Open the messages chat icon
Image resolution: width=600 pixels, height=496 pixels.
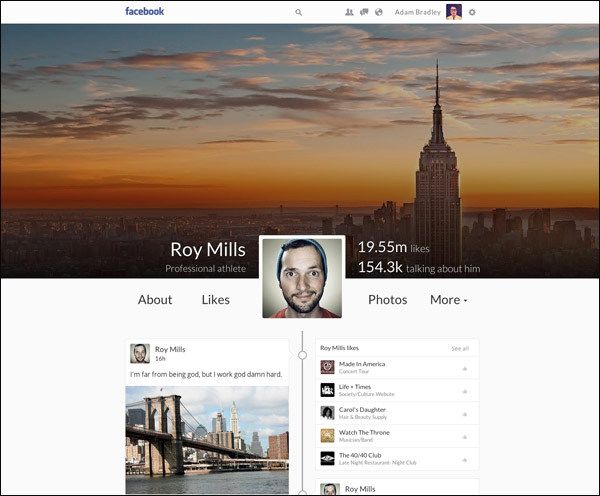click(364, 12)
